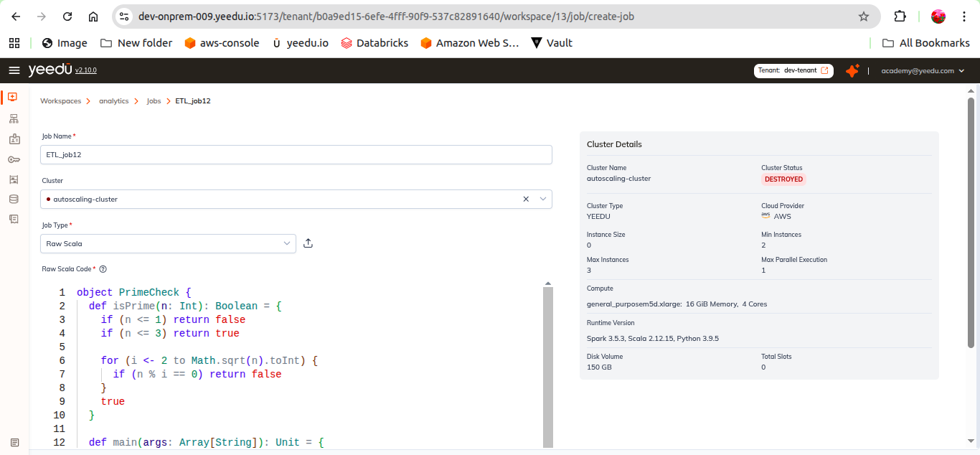The height and width of the screenshot is (455, 980).
Task: Click the AWS cloud provider icon
Action: [765, 215]
